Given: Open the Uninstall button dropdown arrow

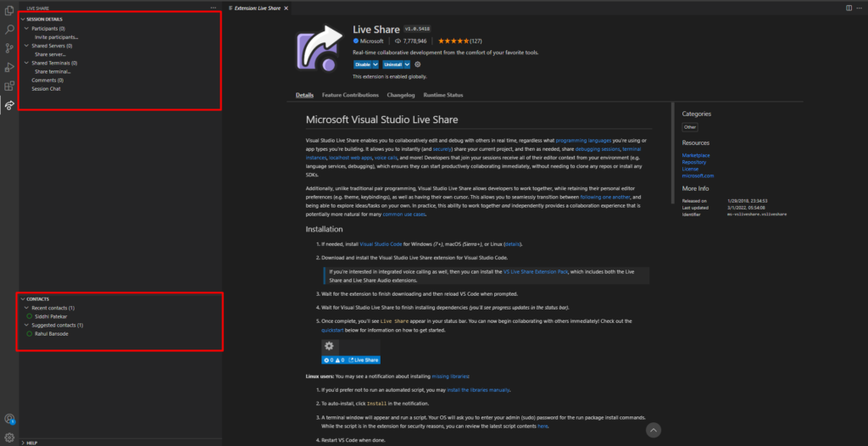Looking at the screenshot, I should [x=407, y=64].
